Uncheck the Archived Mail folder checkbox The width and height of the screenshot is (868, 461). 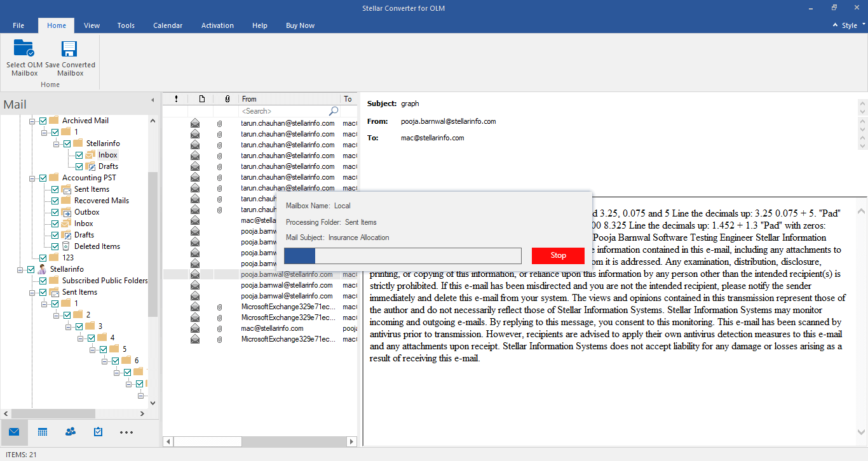point(43,121)
